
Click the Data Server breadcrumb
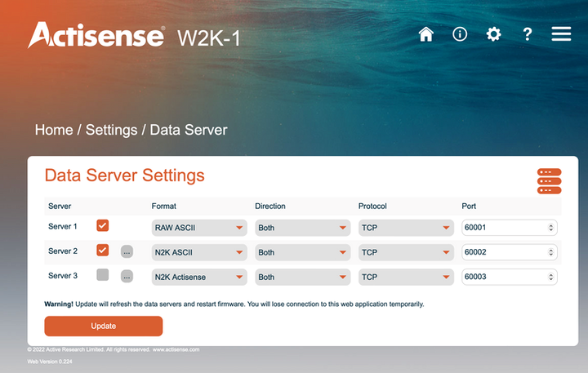pyautogui.click(x=189, y=130)
